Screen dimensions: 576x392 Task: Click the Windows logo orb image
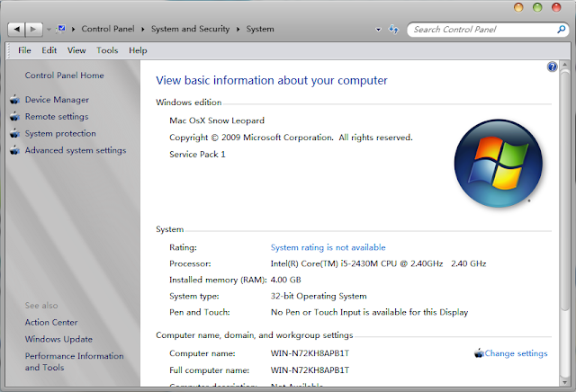[499, 164]
